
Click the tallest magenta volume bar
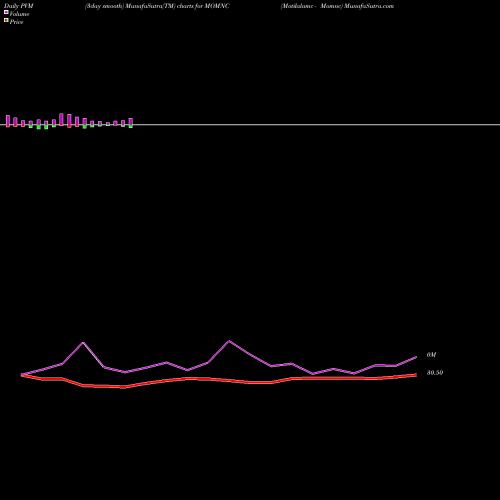coord(61,119)
